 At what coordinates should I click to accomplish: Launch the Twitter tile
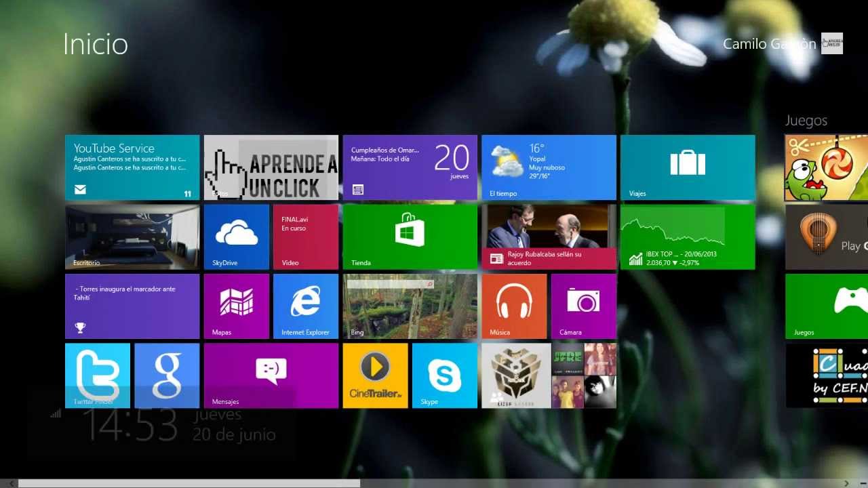point(98,375)
